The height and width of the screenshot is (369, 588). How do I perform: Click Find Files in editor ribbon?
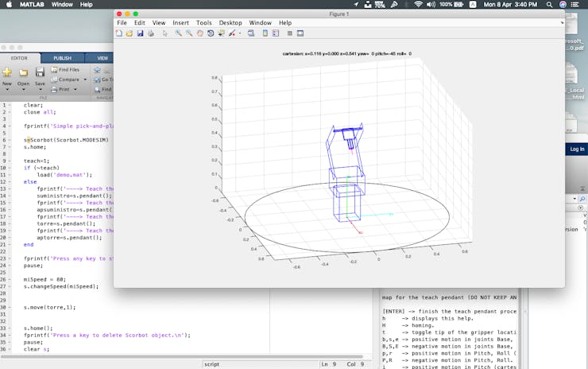click(x=65, y=70)
